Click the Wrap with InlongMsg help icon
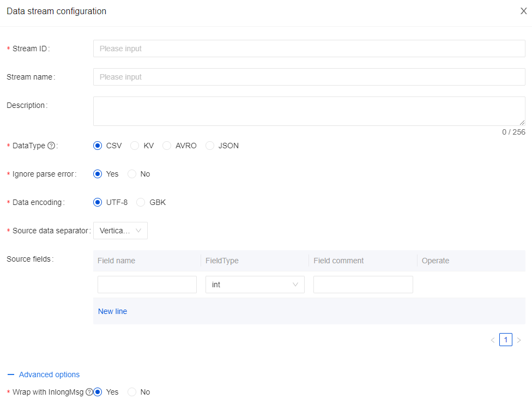 pyautogui.click(x=89, y=392)
